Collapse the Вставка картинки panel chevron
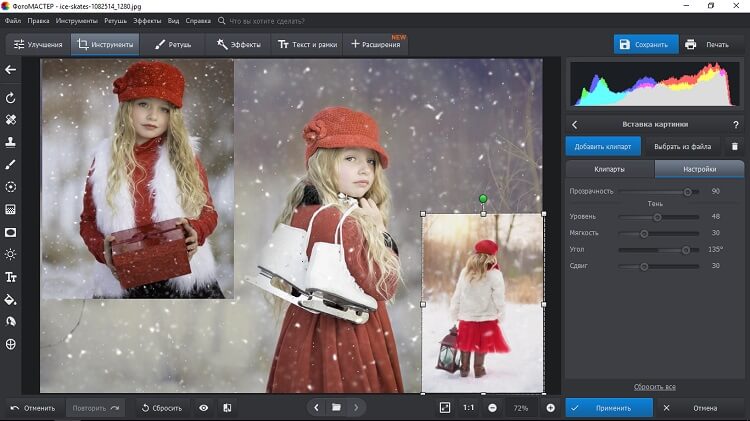The width and height of the screenshot is (750, 421). [575, 124]
